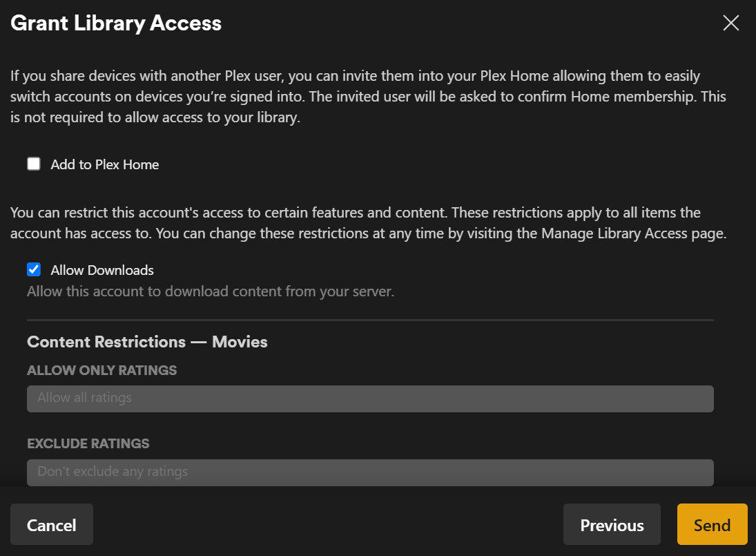Click the Grant Library Access title
The image size is (756, 556).
click(x=115, y=23)
